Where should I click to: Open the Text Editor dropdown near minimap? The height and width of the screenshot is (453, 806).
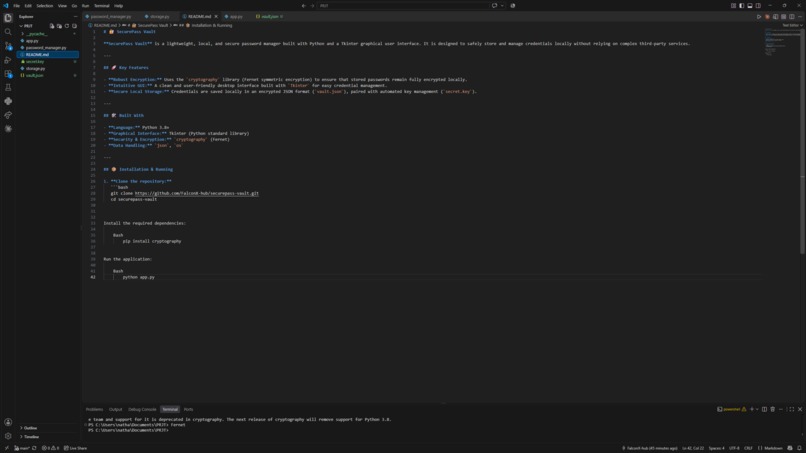pos(792,25)
